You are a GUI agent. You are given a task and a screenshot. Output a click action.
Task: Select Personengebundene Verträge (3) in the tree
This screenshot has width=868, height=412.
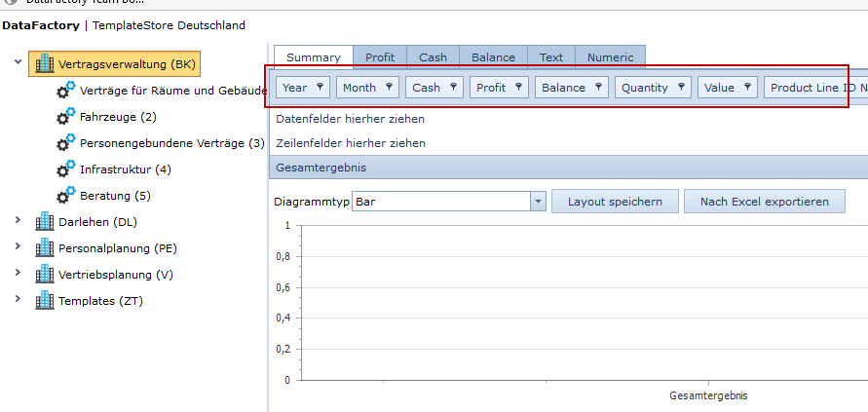tap(172, 143)
